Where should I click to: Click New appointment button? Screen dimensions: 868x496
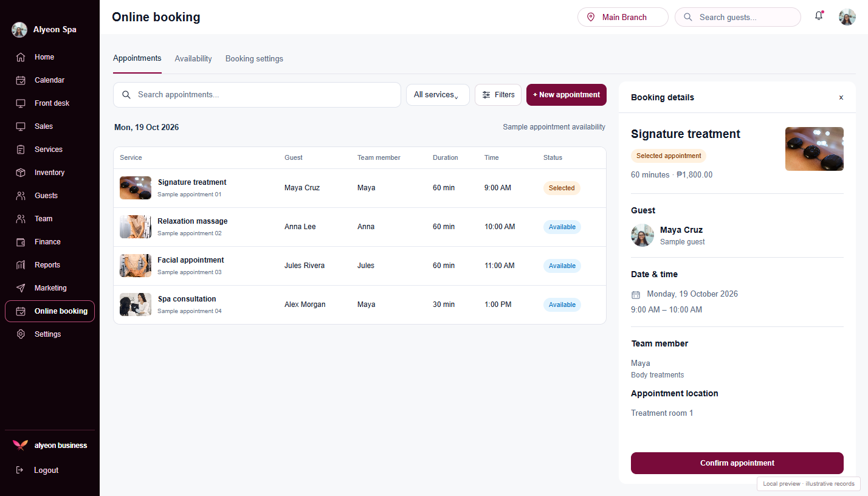point(567,95)
